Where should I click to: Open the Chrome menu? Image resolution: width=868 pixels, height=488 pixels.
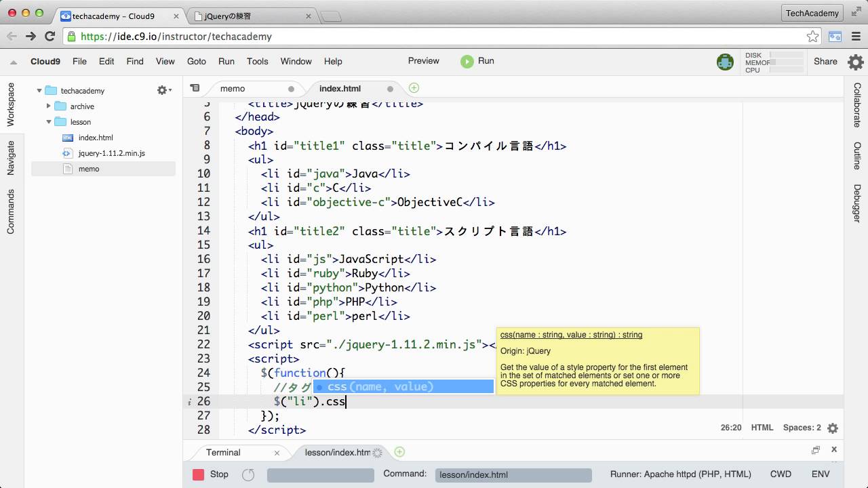click(855, 37)
